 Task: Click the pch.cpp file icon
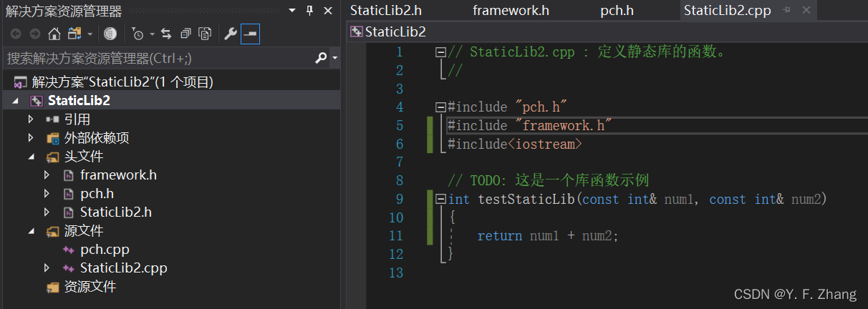coord(68,250)
